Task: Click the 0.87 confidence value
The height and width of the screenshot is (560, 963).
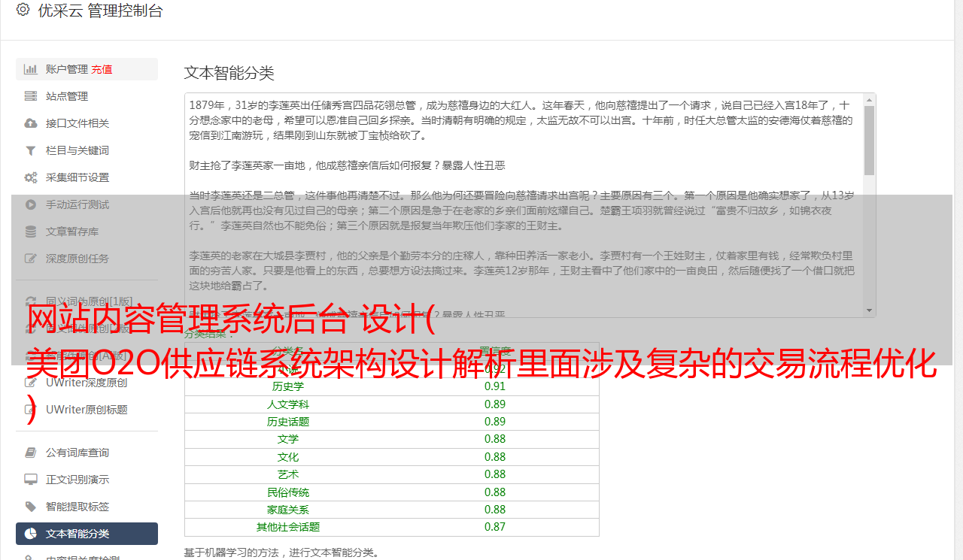Action: [x=495, y=527]
